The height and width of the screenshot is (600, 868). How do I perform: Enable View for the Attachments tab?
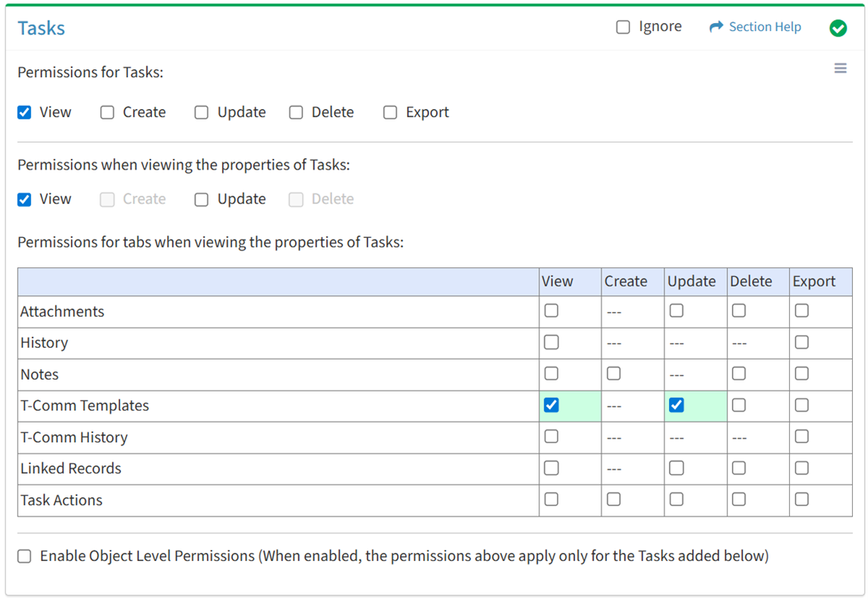551,311
